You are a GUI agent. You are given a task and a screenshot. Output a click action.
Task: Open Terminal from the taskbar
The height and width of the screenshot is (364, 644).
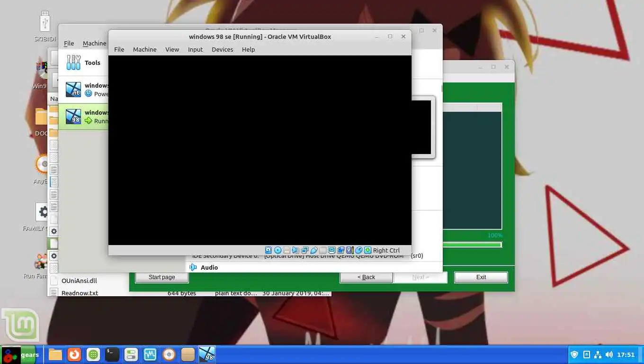(112, 354)
